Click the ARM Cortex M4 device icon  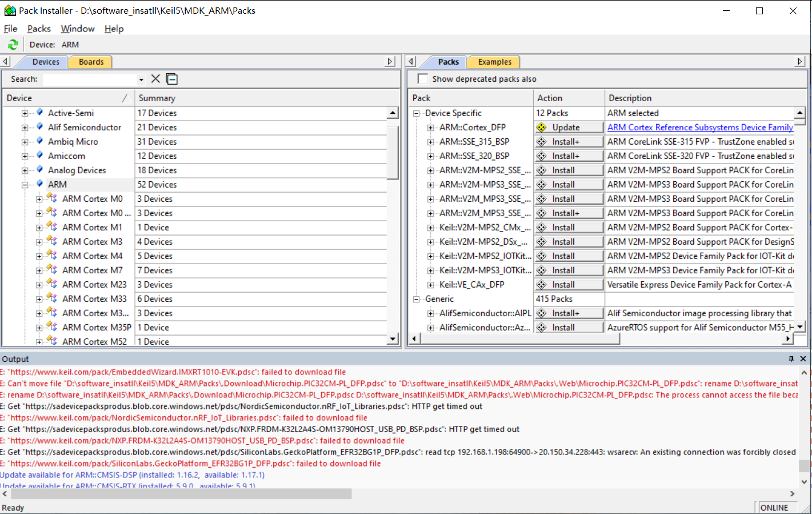(x=52, y=255)
